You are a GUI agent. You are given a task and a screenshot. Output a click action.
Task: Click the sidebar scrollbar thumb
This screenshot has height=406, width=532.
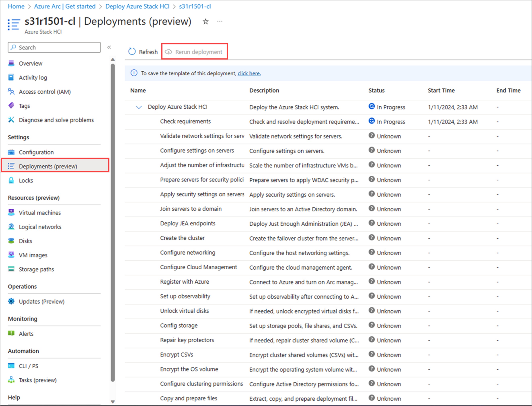click(x=113, y=222)
